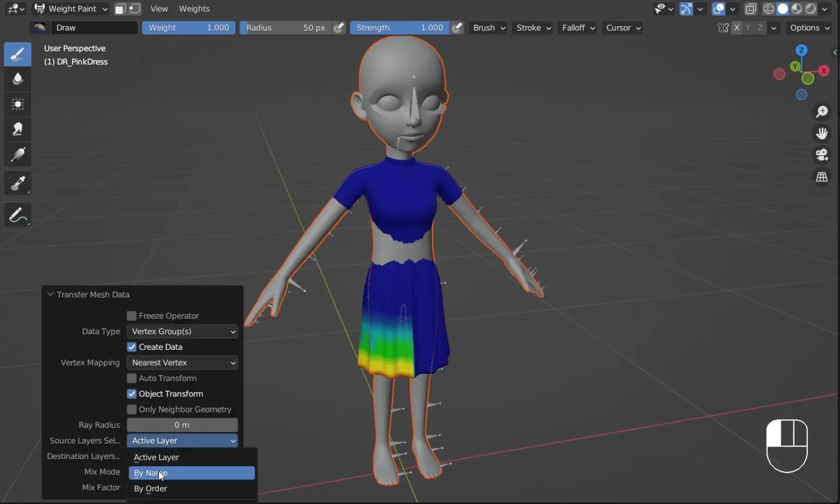This screenshot has height=504, width=840.
Task: Open the View menu
Action: (159, 9)
